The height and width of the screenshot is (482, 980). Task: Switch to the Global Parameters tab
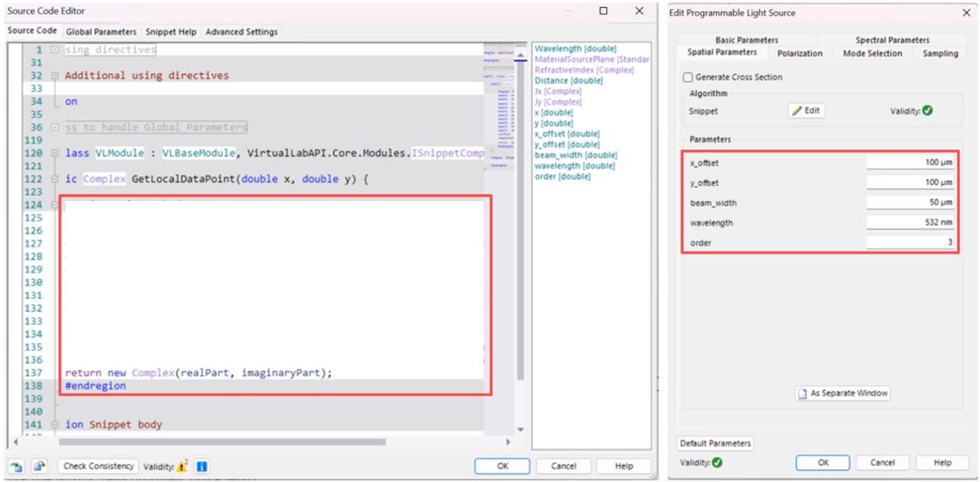(101, 32)
